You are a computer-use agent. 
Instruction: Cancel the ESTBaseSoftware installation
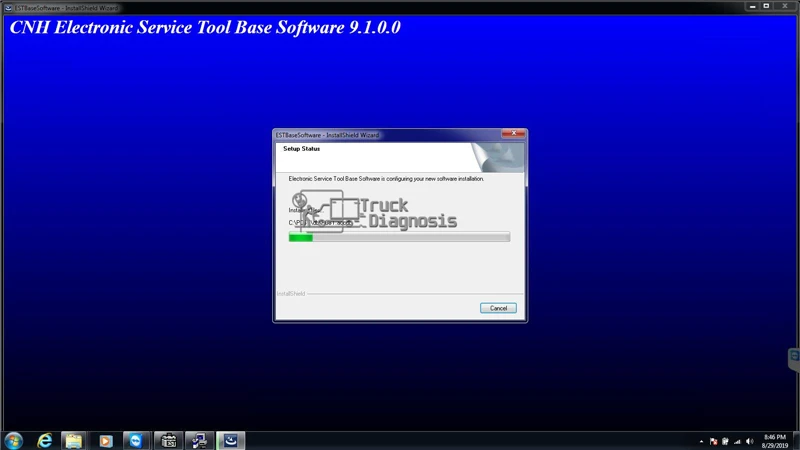pyautogui.click(x=498, y=308)
